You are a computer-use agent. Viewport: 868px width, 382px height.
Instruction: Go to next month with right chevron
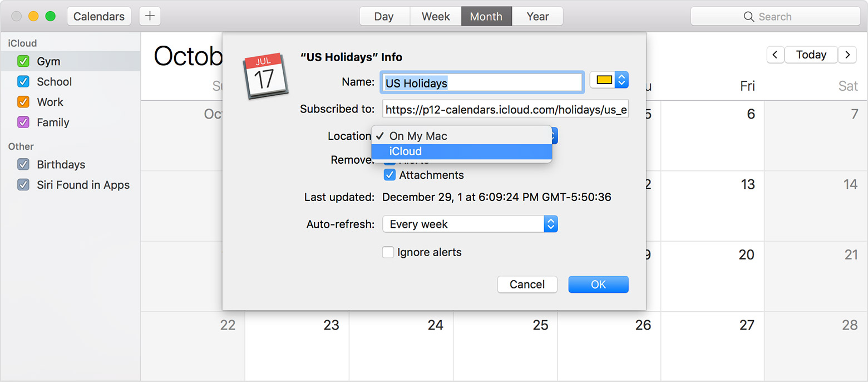pyautogui.click(x=847, y=55)
